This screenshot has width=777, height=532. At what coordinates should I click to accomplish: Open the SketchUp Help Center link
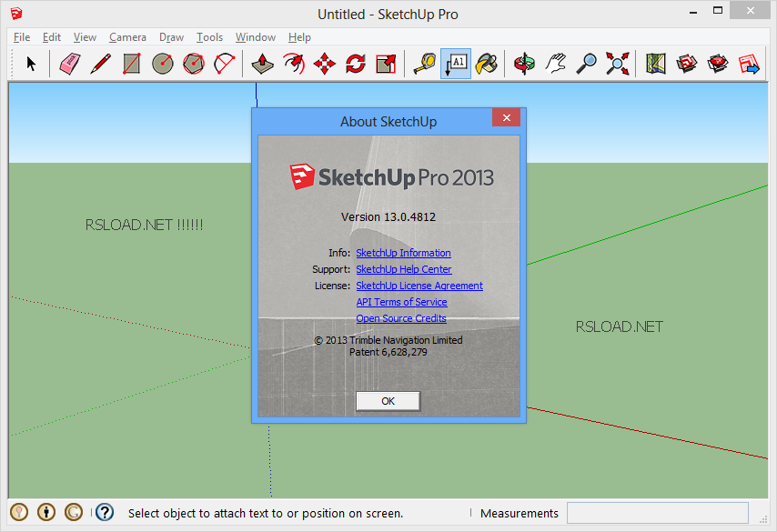tap(404, 269)
